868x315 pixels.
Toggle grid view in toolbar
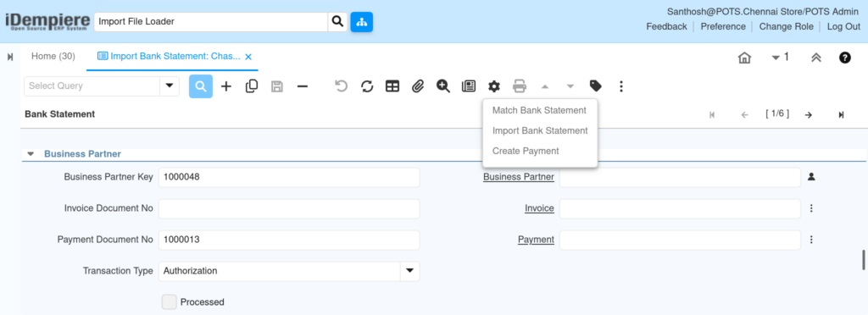[392, 86]
